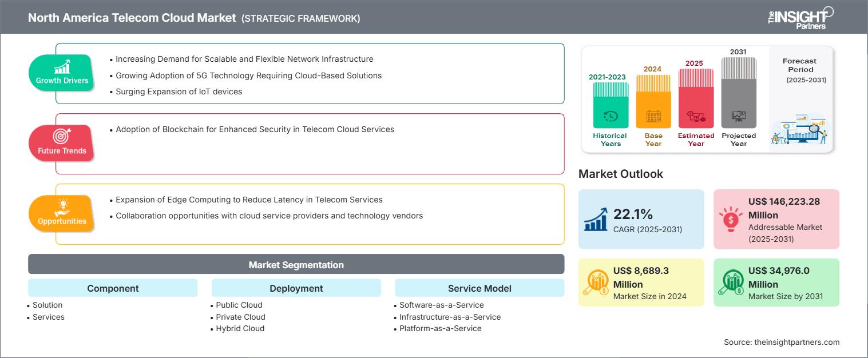Select the Service Model segment header
The width and height of the screenshot is (868, 358).
479,288
